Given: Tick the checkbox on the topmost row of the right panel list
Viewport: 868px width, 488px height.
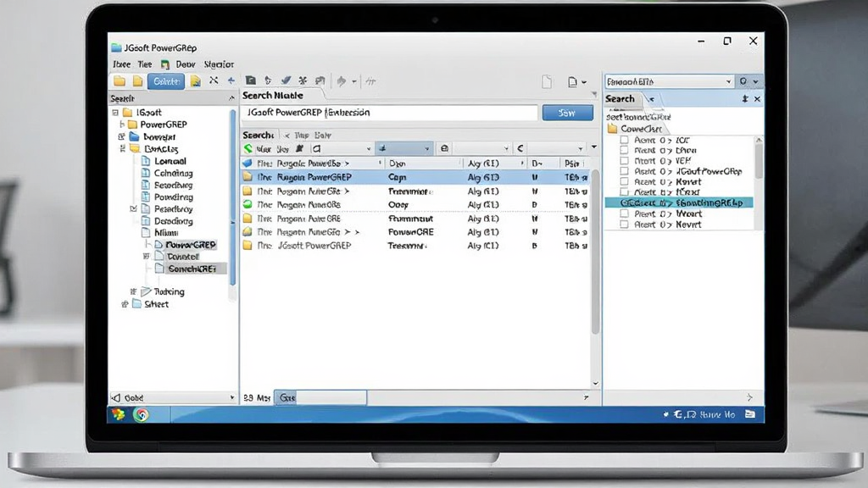Looking at the screenshot, I should [x=624, y=140].
